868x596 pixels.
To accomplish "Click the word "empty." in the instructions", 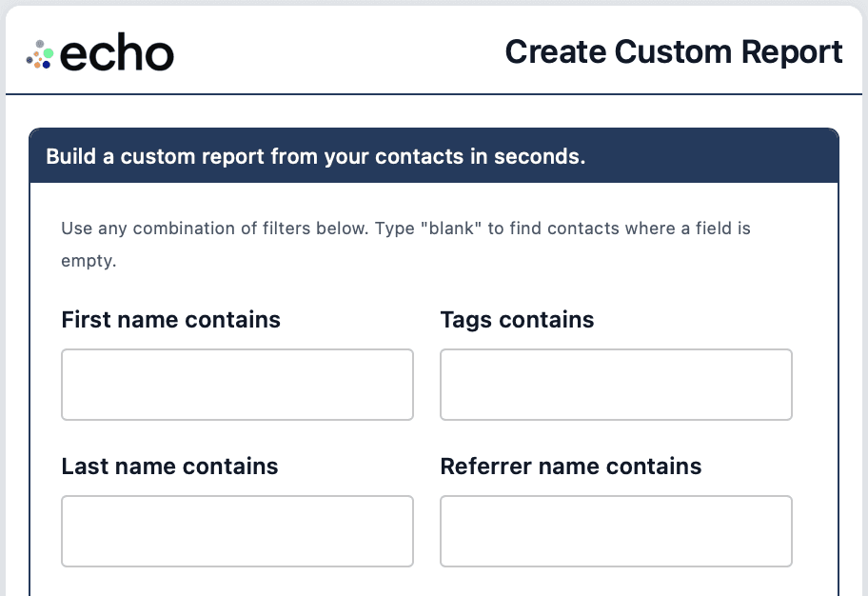I will (x=89, y=261).
